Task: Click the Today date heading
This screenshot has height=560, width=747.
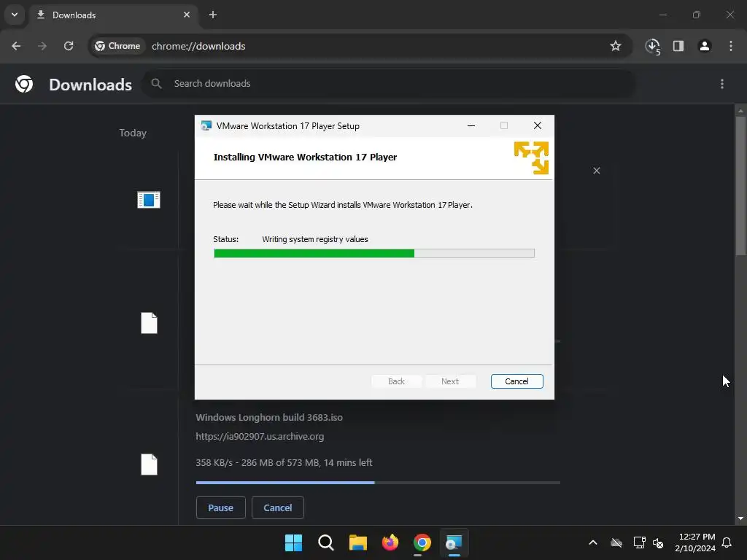Action: 133,133
